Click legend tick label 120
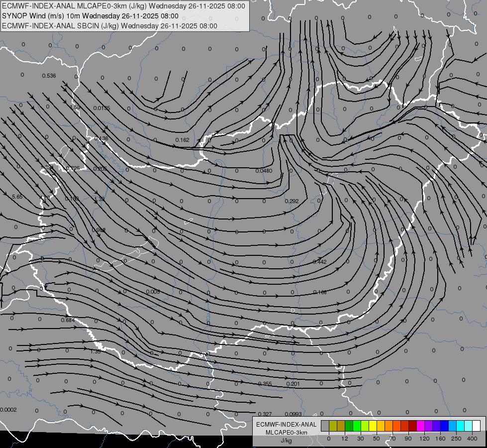Screen dimensions: 487x448 coord(425,439)
